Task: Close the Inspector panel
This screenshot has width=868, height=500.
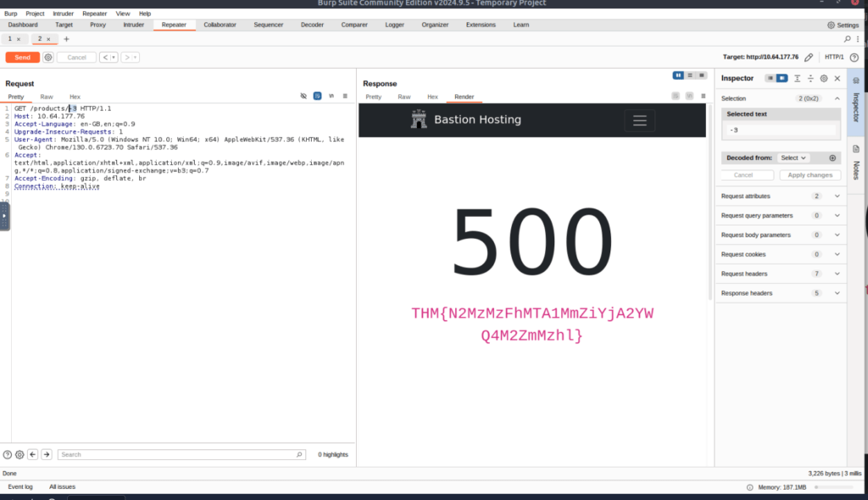Action: click(837, 78)
